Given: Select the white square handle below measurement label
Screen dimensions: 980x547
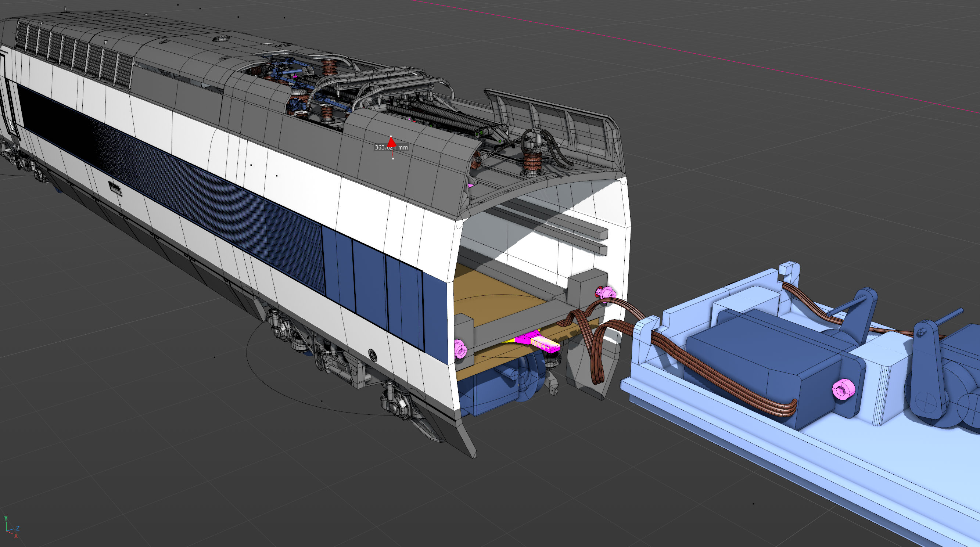Looking at the screenshot, I should point(393,158).
